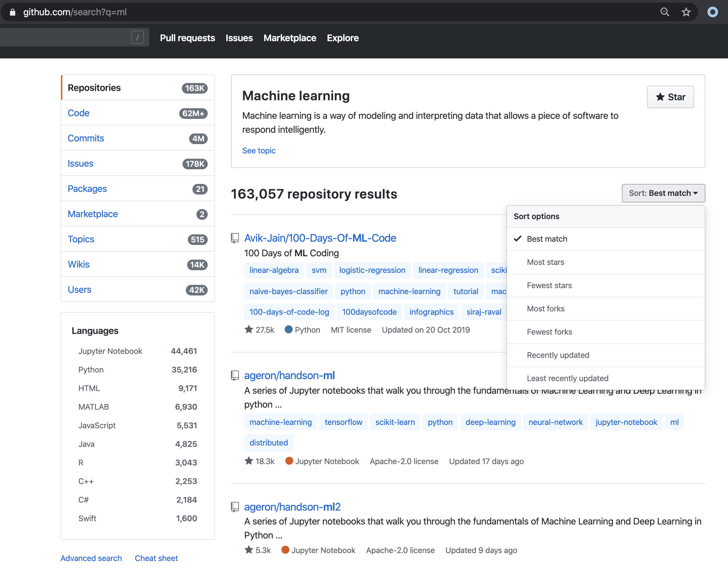The image size is (728, 569).
Task: Collapse the Sort: Best match dropdown
Action: click(663, 193)
